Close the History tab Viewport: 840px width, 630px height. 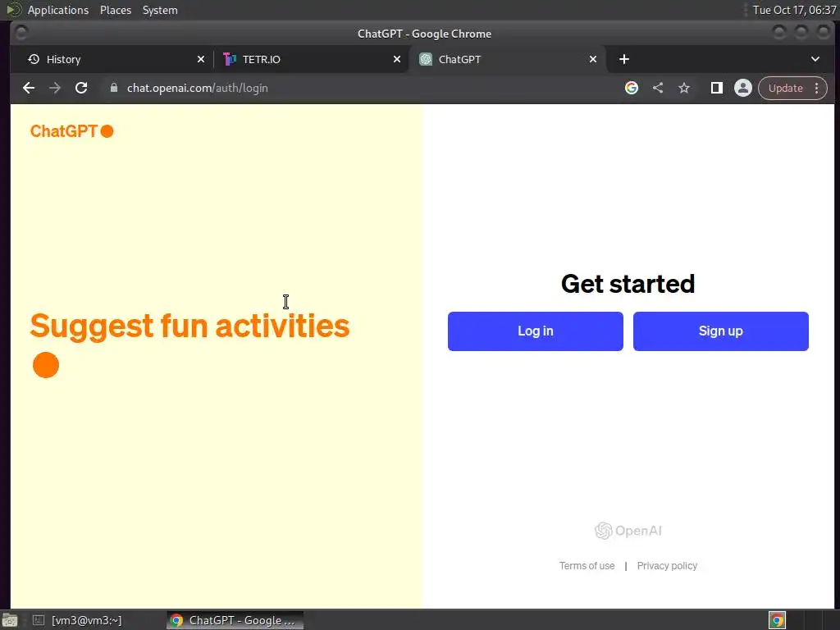201,59
